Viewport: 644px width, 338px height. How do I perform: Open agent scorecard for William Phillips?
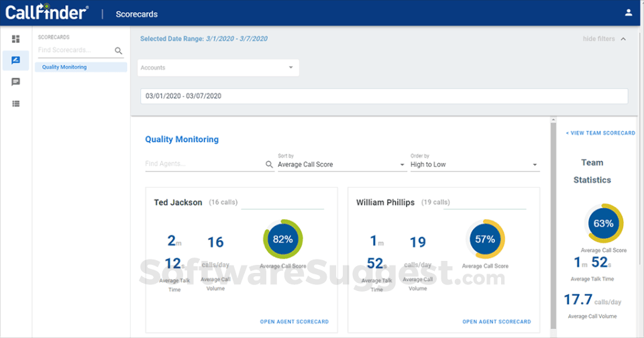496,322
